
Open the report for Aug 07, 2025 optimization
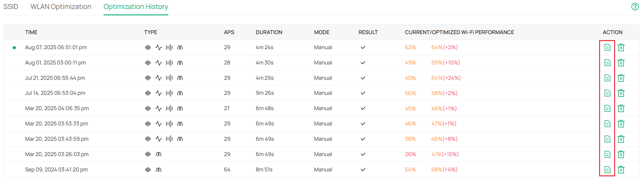pyautogui.click(x=607, y=47)
